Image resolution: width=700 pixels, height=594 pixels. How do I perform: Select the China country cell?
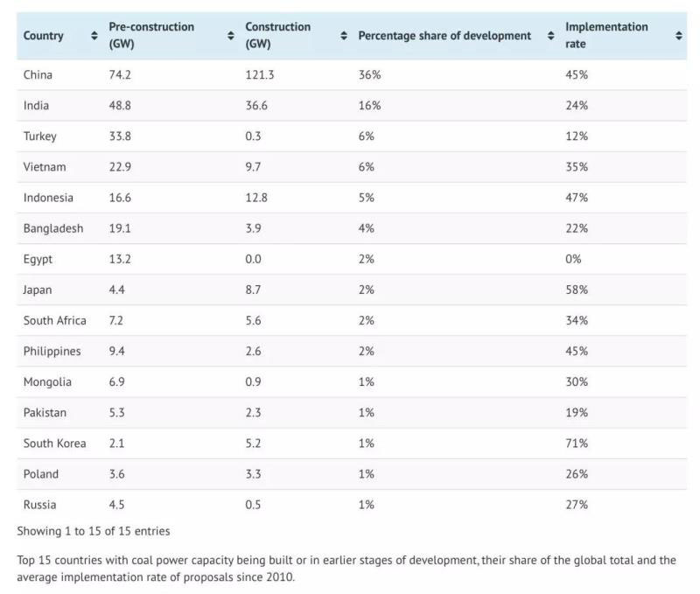[x=38, y=75]
